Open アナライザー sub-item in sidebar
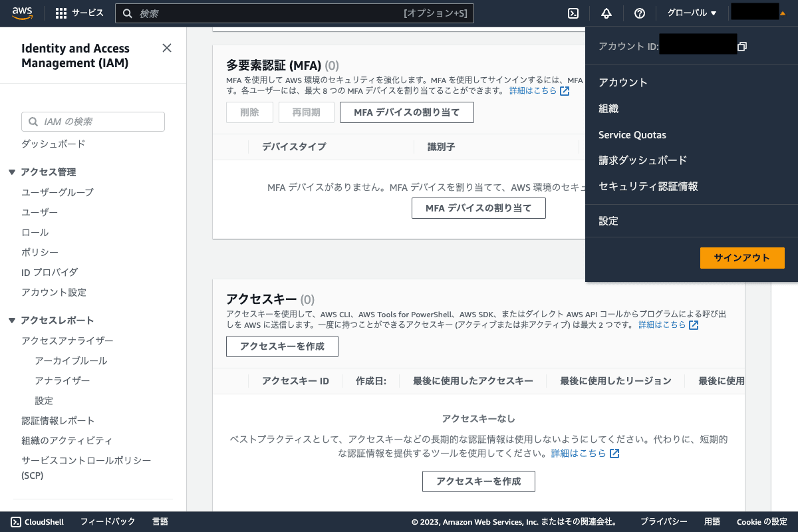The width and height of the screenshot is (798, 532). (x=63, y=381)
